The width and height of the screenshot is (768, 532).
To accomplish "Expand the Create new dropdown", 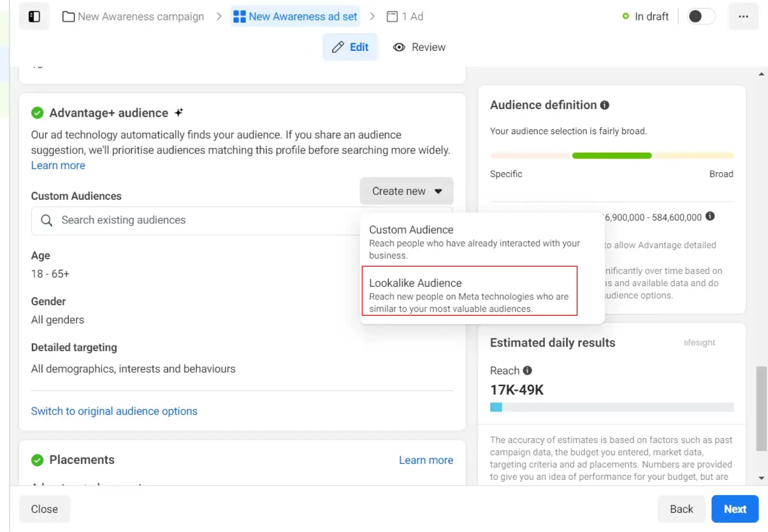I will [x=407, y=191].
